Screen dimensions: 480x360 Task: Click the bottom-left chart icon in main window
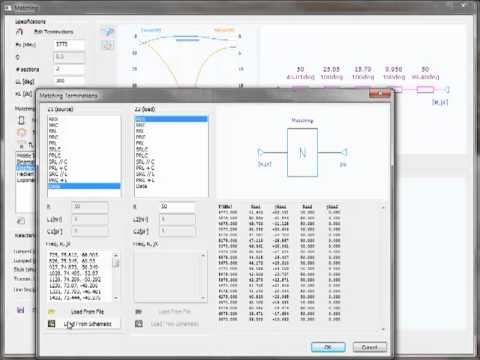21,310
